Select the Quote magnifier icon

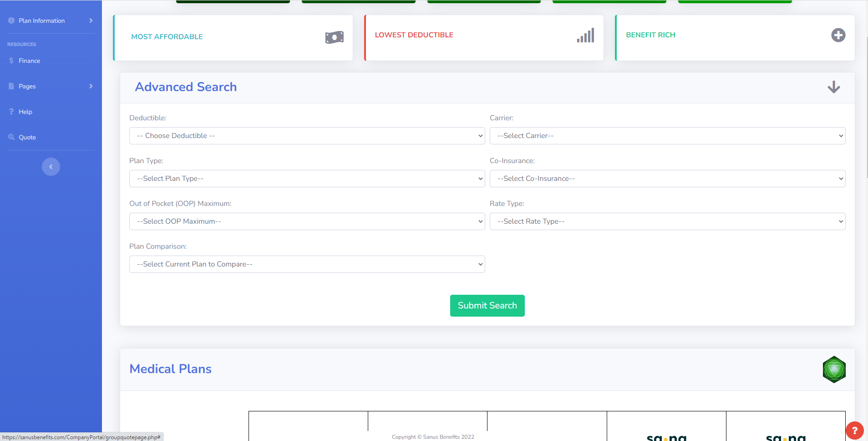[11, 137]
